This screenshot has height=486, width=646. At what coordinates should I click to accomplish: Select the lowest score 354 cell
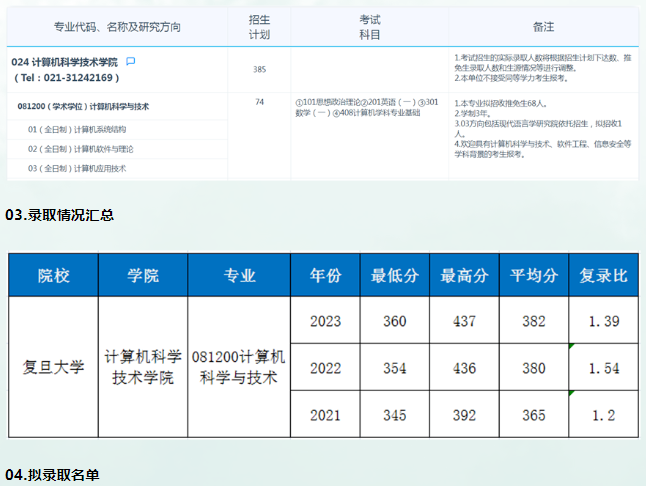click(395, 367)
